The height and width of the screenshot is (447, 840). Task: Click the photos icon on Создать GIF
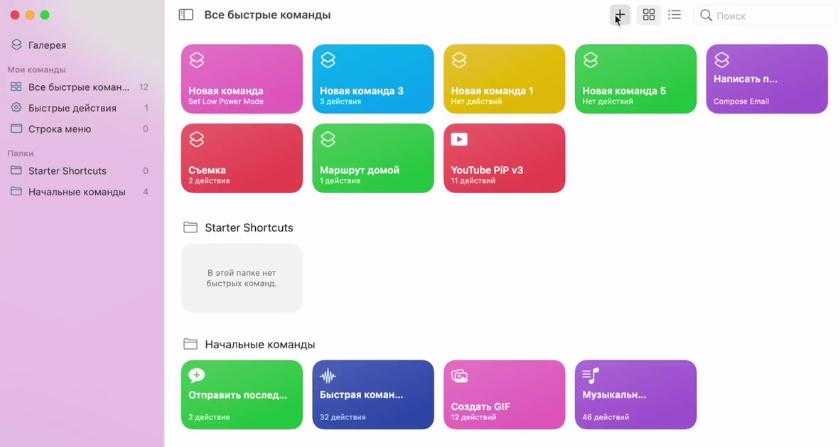click(459, 376)
